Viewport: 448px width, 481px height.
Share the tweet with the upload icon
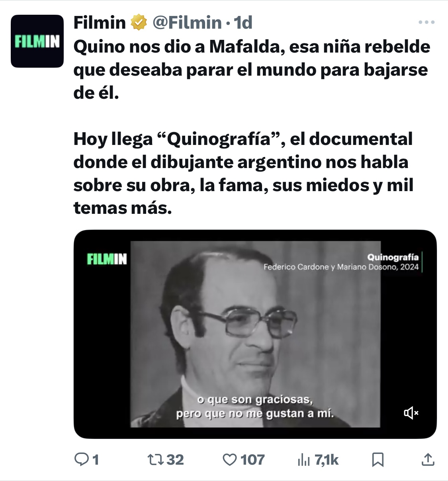428,460
